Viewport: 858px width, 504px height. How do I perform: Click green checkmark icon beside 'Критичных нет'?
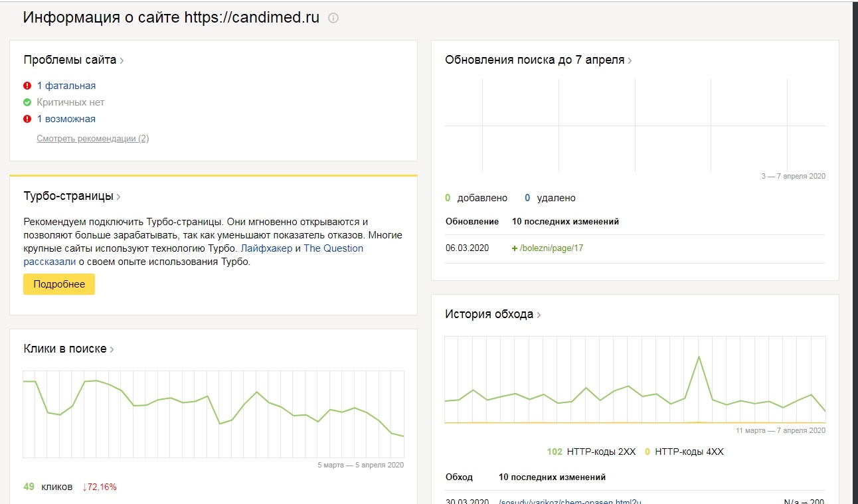pyautogui.click(x=27, y=102)
